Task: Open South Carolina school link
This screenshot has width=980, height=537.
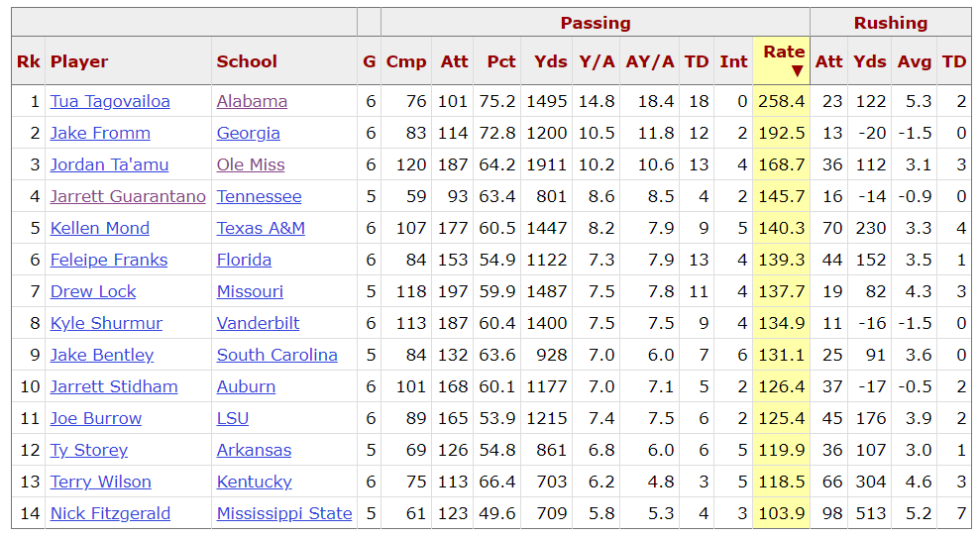Action: tap(276, 355)
